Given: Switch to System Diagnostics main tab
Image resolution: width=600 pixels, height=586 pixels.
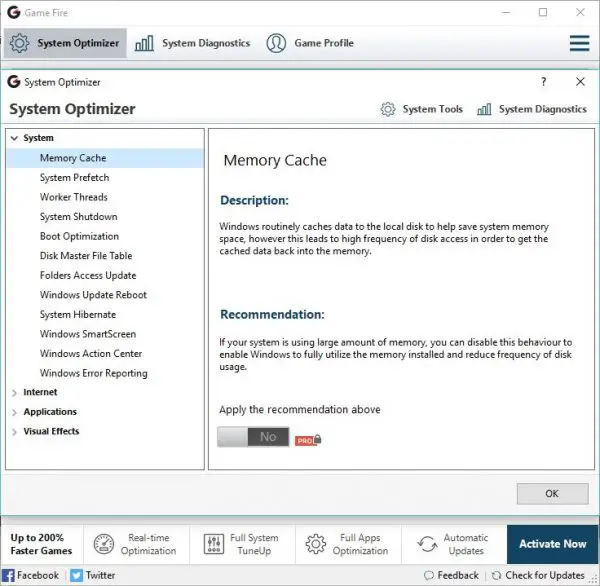Looking at the screenshot, I should coord(192,43).
